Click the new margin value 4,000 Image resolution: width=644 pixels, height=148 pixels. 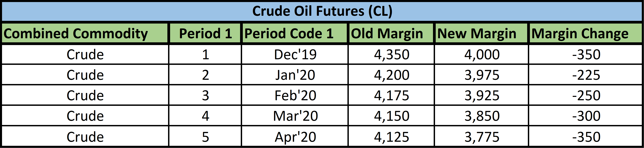click(482, 55)
